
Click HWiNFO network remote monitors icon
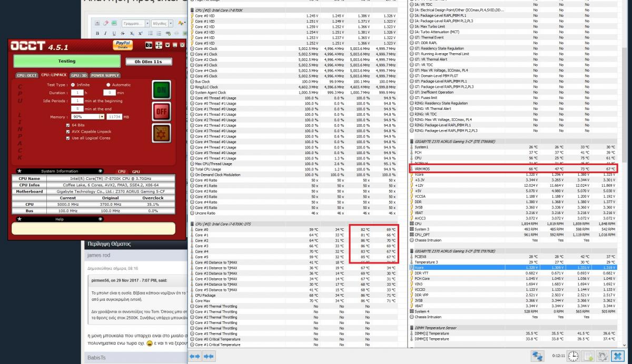pyautogui.click(x=538, y=356)
